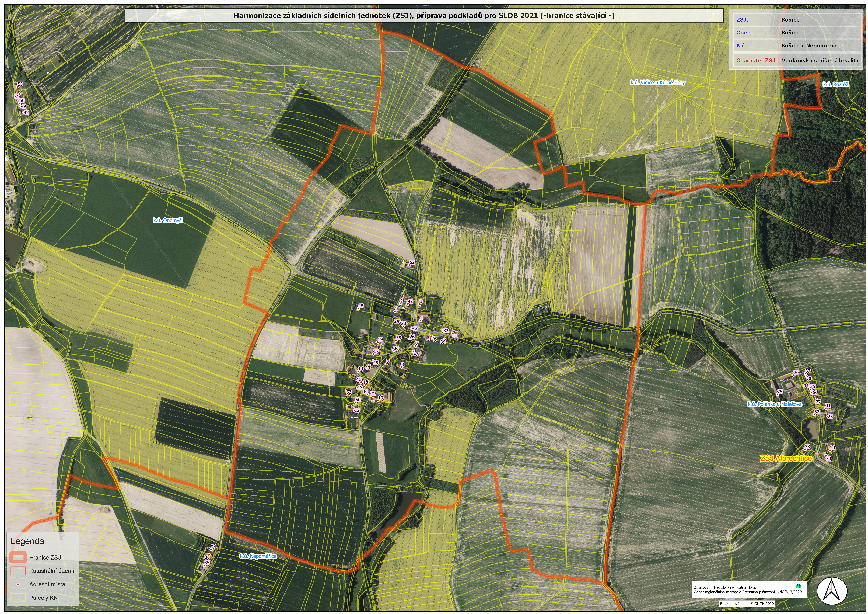868x614 pixels.
Task: Select the k.ú. Onomyšl label
Action: tap(168, 220)
